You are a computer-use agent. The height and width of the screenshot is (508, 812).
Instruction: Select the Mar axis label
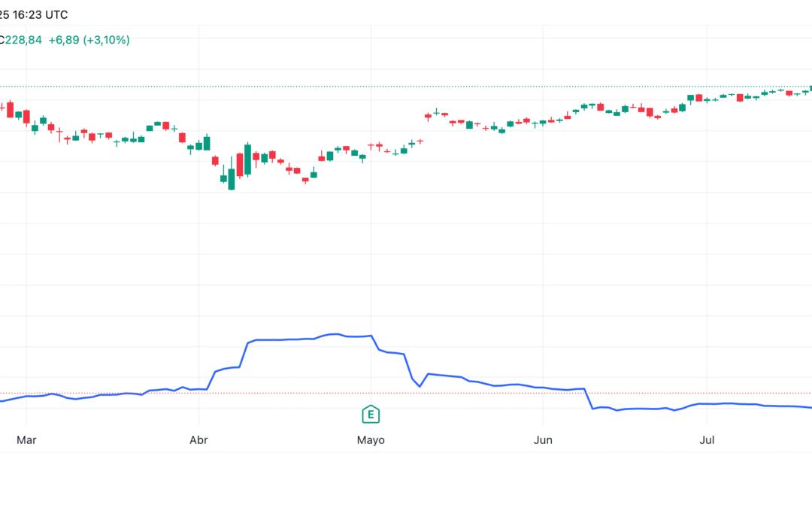click(x=27, y=440)
